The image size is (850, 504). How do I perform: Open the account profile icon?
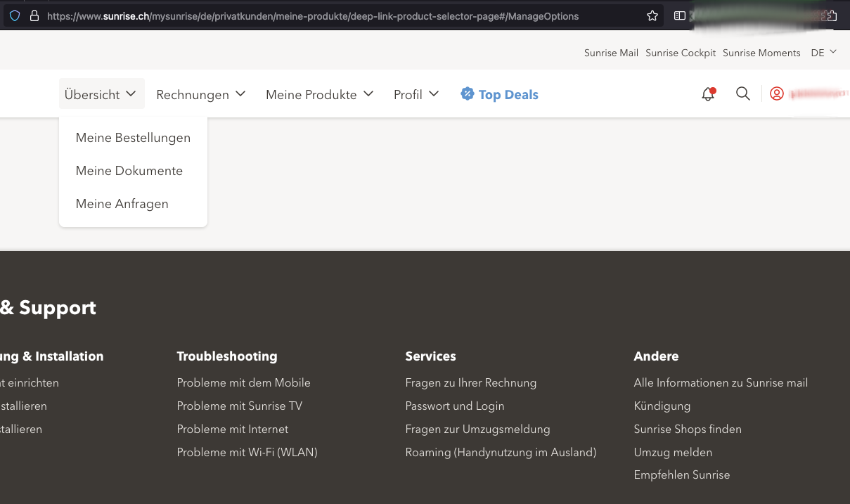[x=776, y=93]
